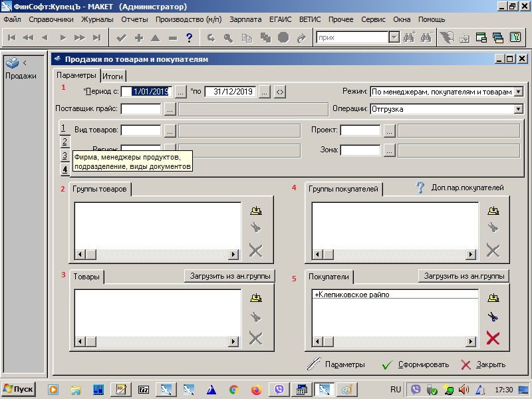Click the Поставщик прайс input field
The width and height of the screenshot is (532, 399).
(141, 109)
